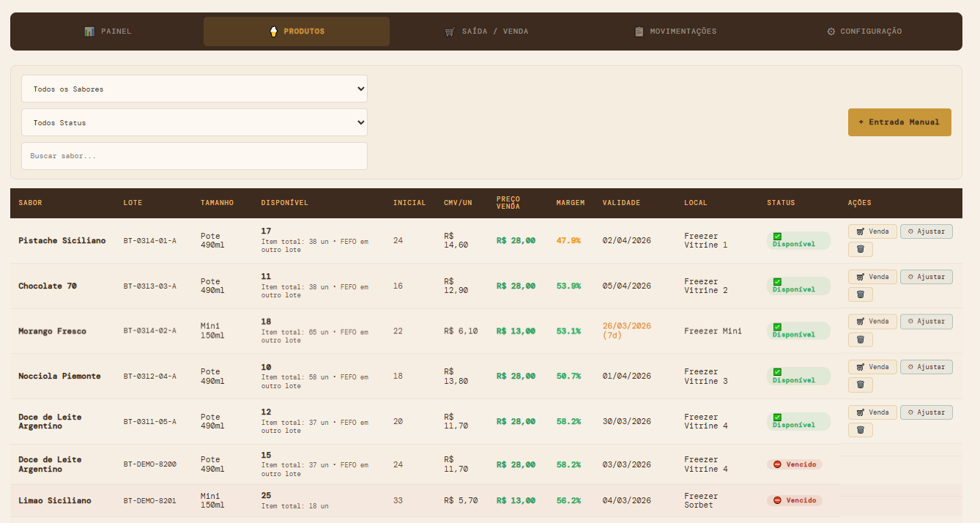Click trash icon in Nocciola Piemonte row
The height and width of the screenshot is (523, 980).
[860, 385]
